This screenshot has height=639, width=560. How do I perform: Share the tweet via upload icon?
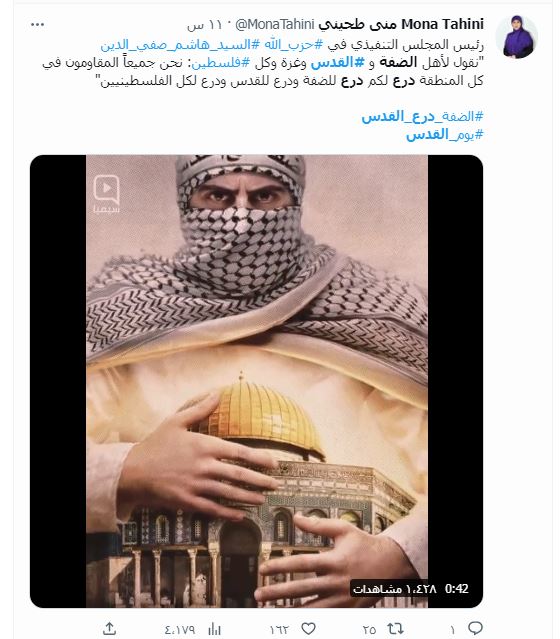point(109,628)
